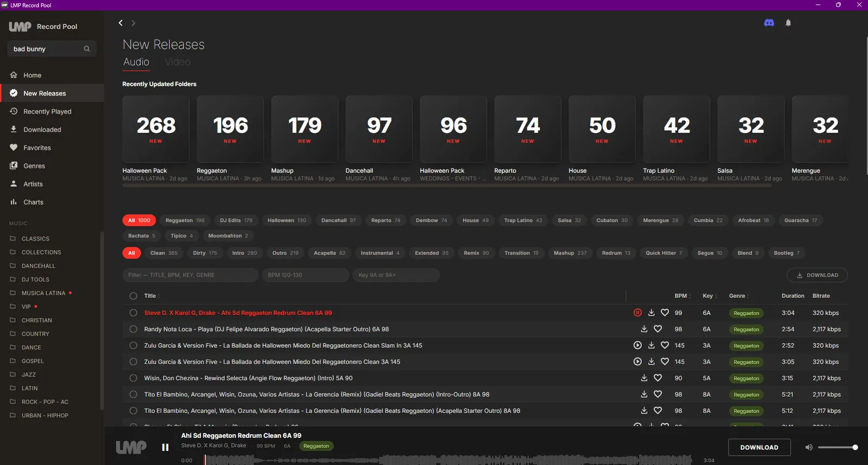Switch to the Video tab
Viewport: 868px width, 465px height.
pyautogui.click(x=177, y=62)
